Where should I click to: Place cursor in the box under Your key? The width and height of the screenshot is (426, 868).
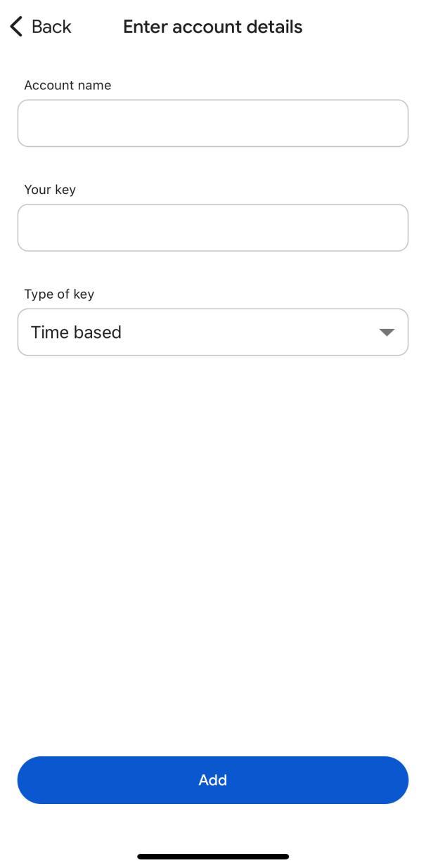213,228
